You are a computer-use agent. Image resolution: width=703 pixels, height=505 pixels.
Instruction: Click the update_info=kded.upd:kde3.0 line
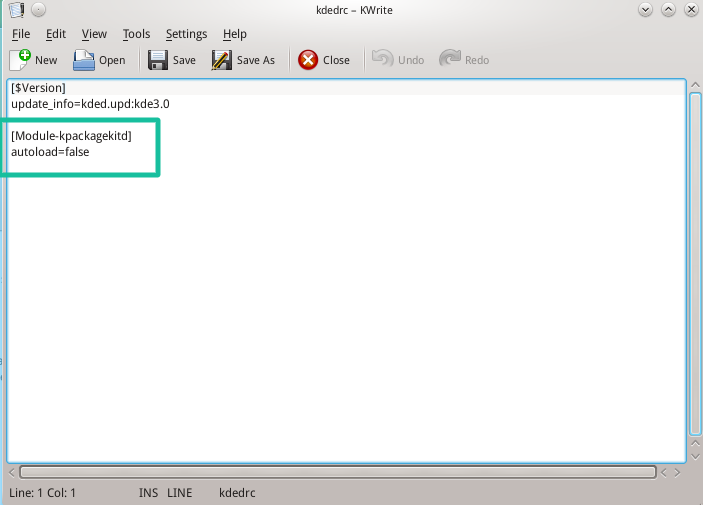click(x=90, y=104)
